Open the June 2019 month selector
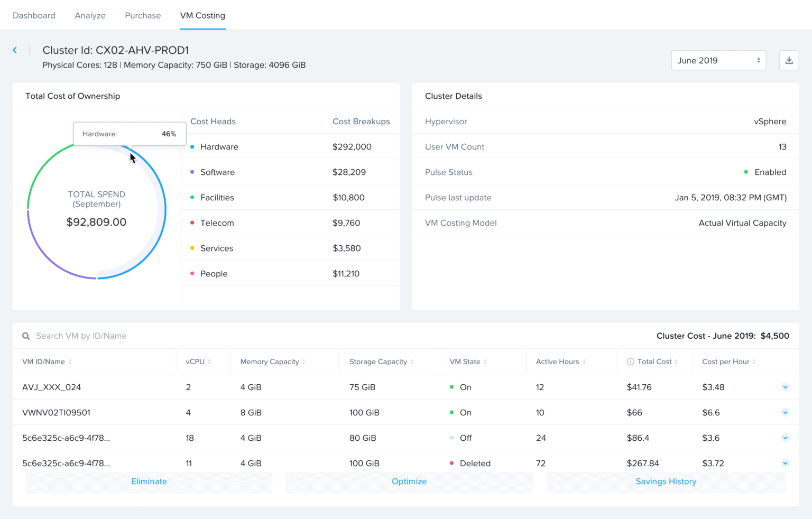This screenshot has height=519, width=812. [x=718, y=60]
